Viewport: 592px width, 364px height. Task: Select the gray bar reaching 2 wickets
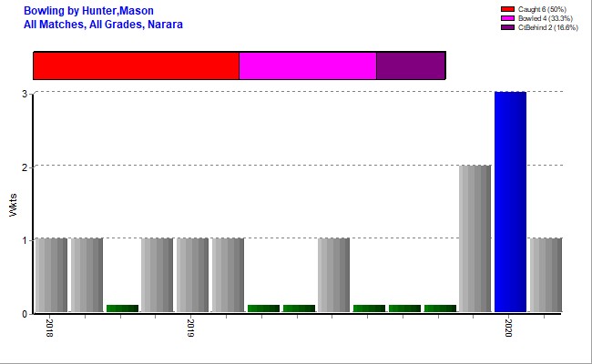(x=475, y=238)
